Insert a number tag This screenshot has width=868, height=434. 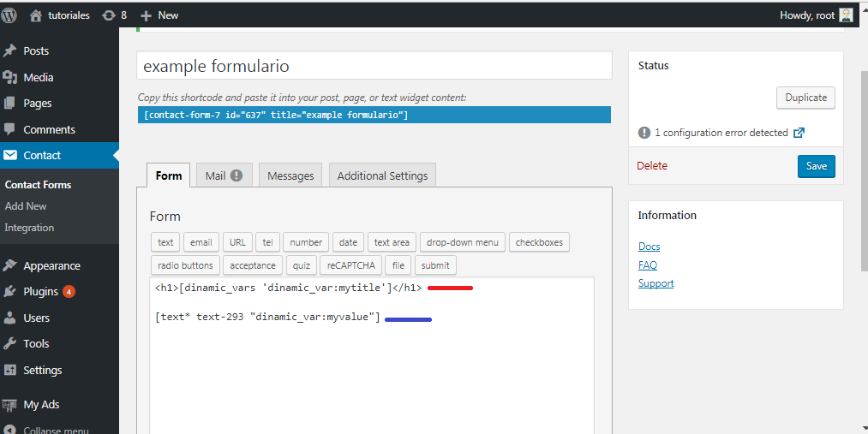306,242
